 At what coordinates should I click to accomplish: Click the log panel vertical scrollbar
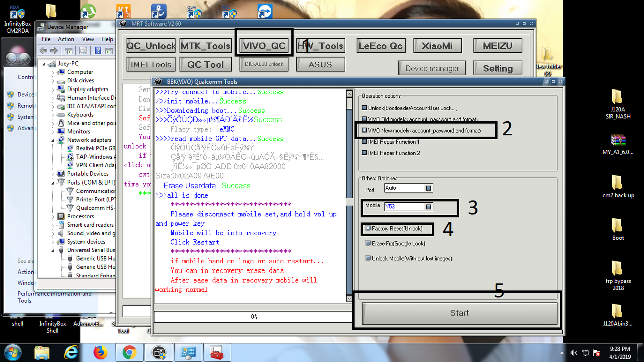[x=349, y=196]
